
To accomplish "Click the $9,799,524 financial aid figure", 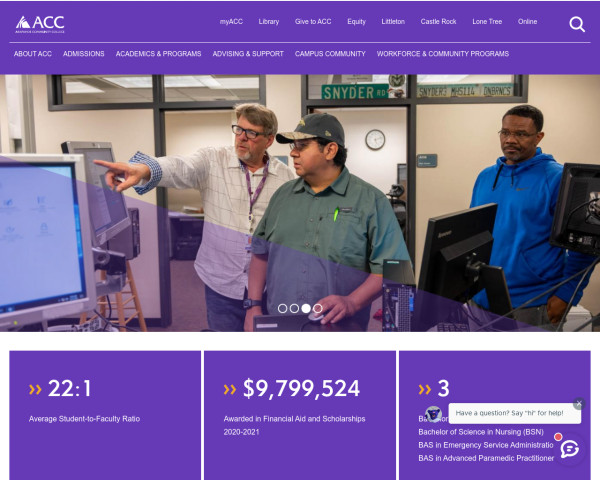I will pos(302,389).
